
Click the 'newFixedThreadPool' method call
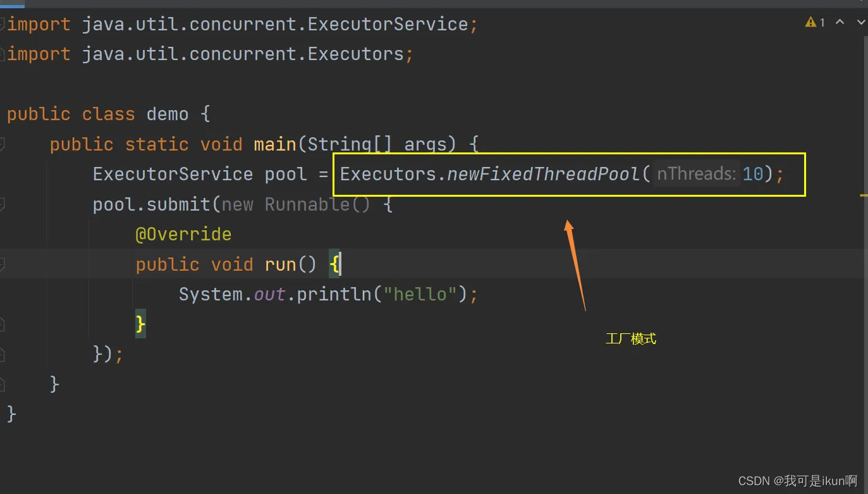coord(544,174)
